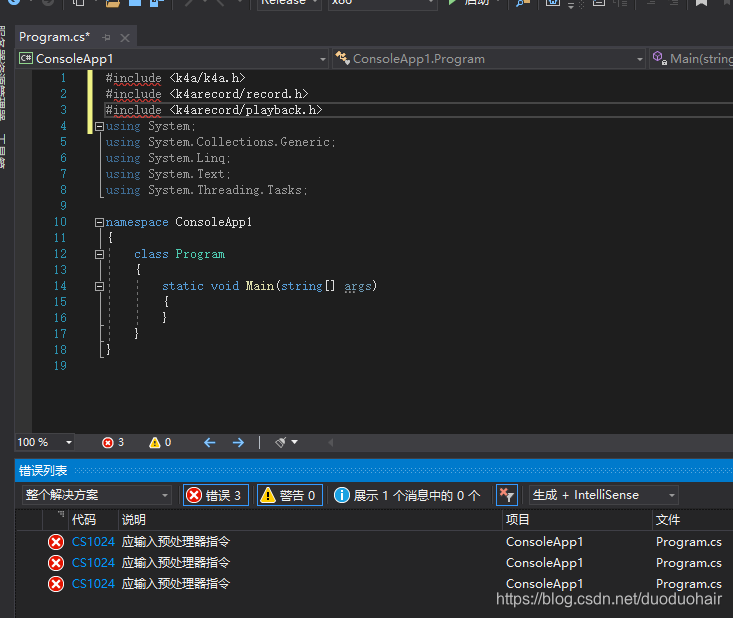Click the red error icon in first row

(56, 542)
